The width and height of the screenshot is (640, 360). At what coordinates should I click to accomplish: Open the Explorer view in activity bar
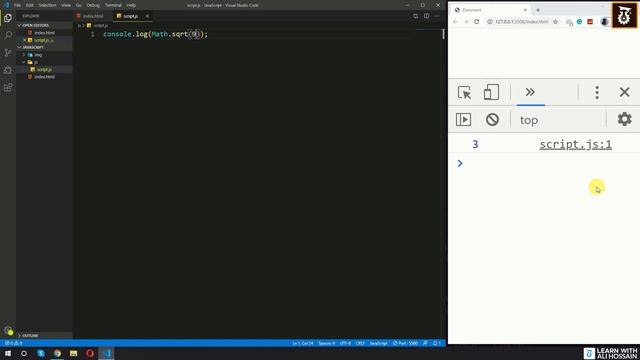pos(8,18)
